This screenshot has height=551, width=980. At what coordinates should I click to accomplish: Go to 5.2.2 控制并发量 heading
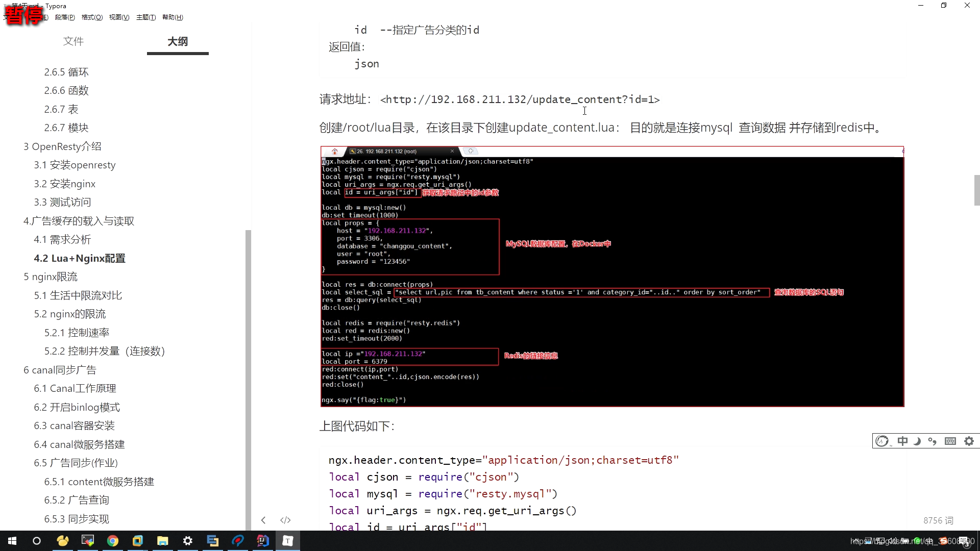105,351
